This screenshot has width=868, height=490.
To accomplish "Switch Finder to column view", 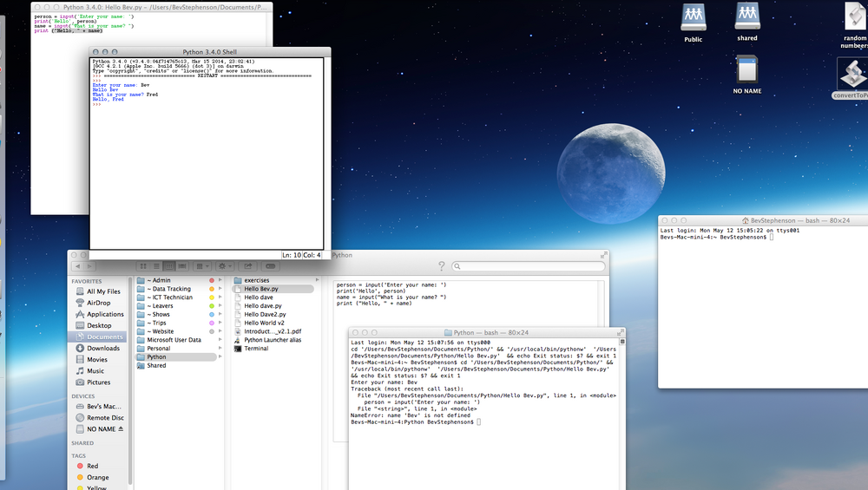I will [169, 266].
